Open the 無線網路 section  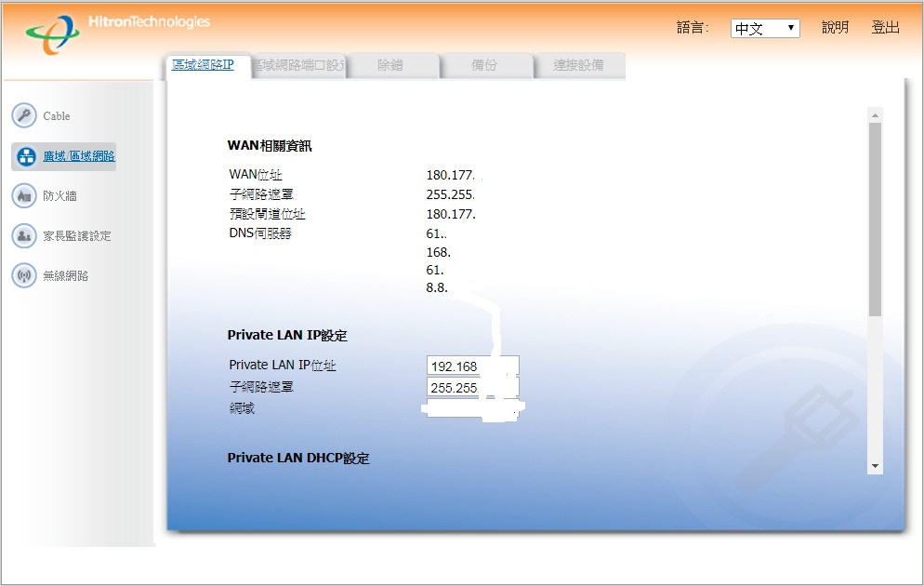click(x=65, y=275)
